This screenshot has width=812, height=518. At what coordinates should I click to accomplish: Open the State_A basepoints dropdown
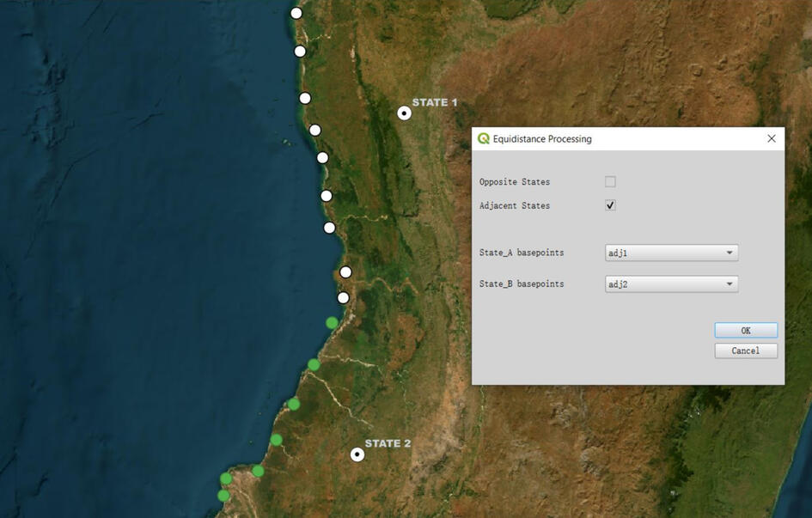pos(671,253)
